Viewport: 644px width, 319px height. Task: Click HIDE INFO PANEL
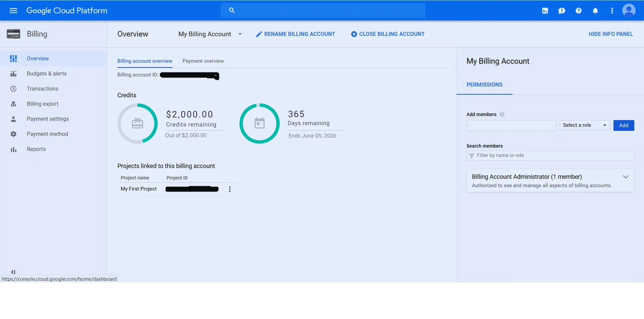pos(611,34)
